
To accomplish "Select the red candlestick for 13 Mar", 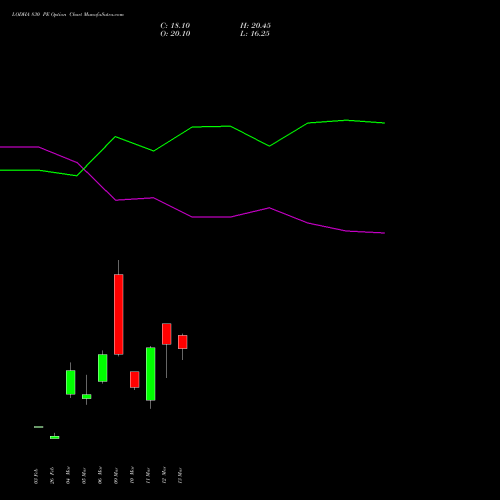I will (x=183, y=342).
